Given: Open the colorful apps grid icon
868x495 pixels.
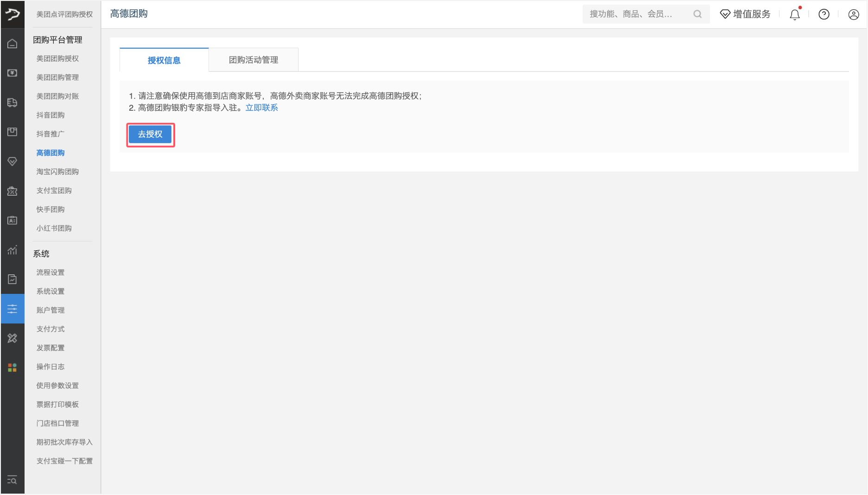Looking at the screenshot, I should 13,368.
